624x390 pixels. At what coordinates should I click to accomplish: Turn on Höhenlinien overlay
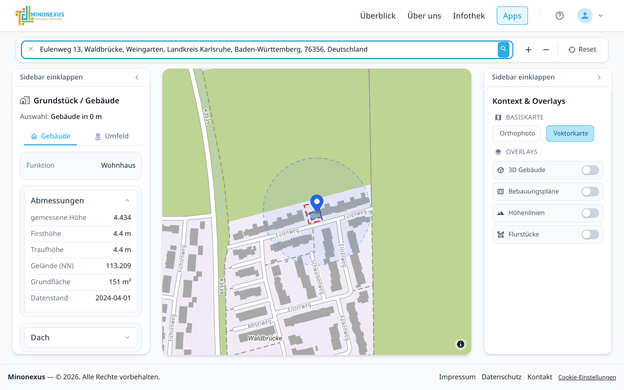(590, 213)
